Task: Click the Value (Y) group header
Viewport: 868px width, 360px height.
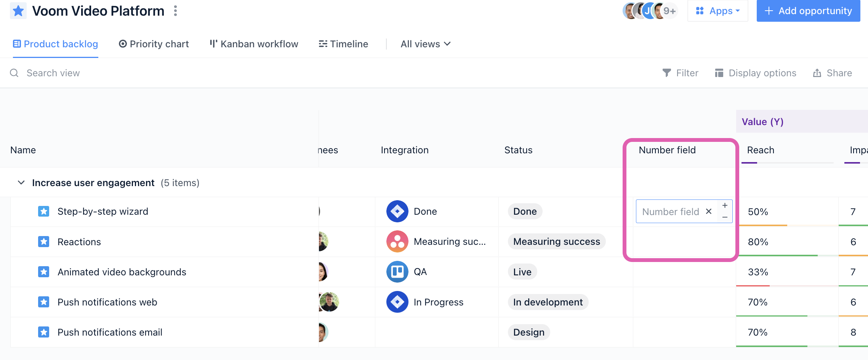Action: [x=762, y=122]
